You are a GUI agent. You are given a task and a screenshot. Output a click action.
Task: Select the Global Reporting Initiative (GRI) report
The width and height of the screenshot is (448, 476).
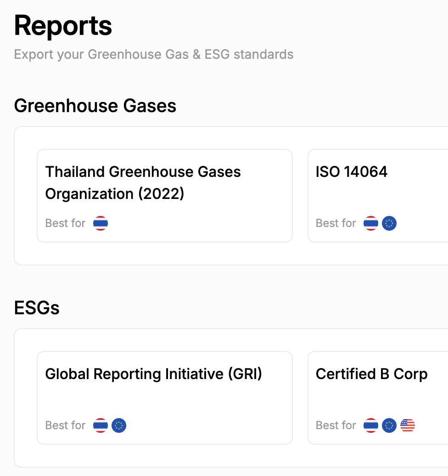[x=164, y=398]
